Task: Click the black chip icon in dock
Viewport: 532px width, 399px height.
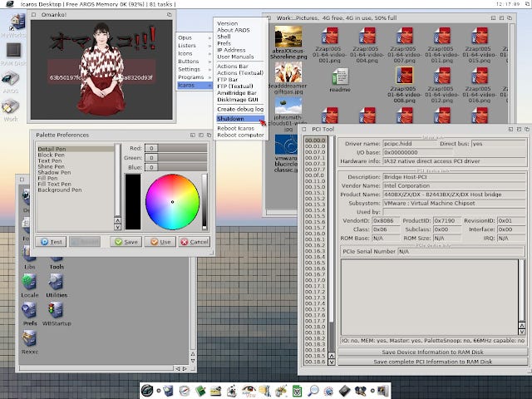Action: tap(344, 391)
